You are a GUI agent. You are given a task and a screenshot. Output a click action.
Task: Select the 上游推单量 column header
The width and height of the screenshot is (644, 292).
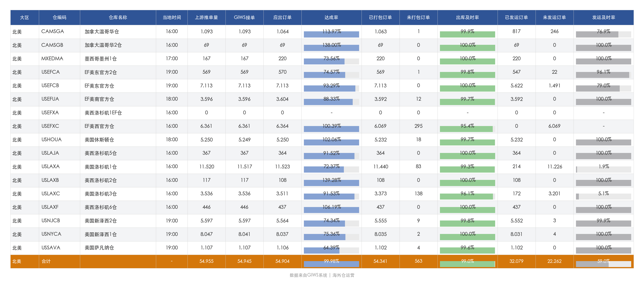click(x=206, y=17)
